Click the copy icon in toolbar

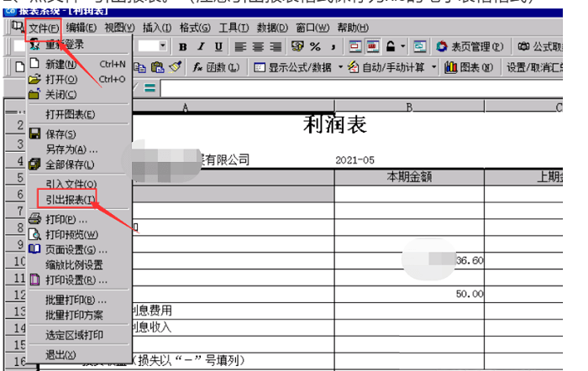(139, 67)
